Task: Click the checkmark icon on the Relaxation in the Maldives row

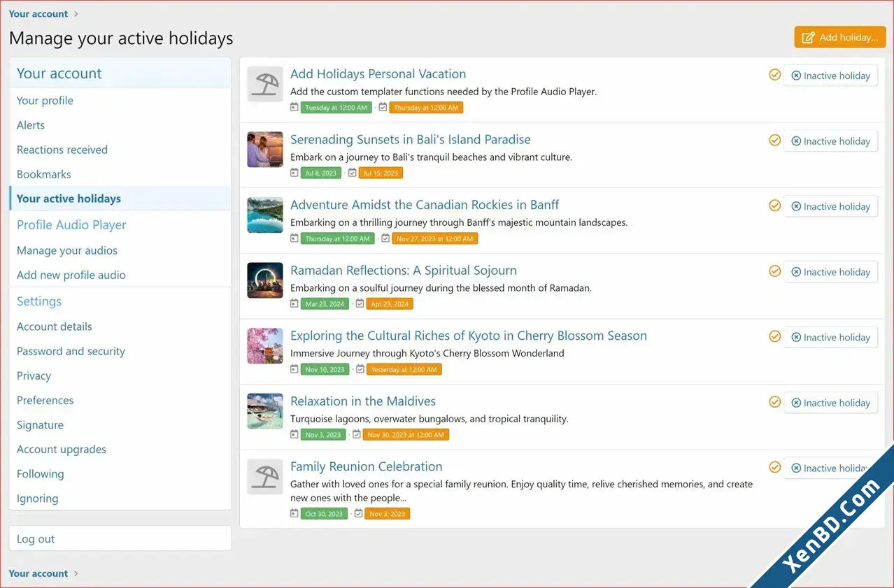Action: tap(774, 401)
